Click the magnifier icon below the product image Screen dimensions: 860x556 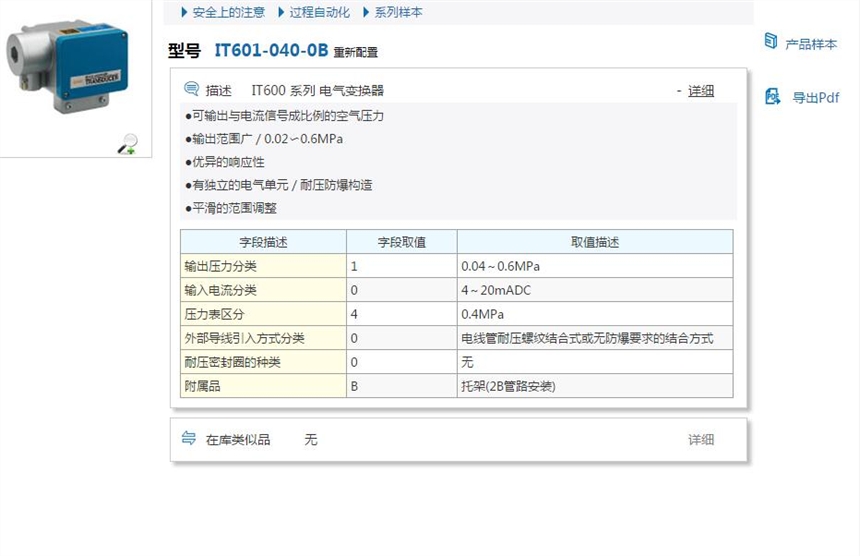127,144
